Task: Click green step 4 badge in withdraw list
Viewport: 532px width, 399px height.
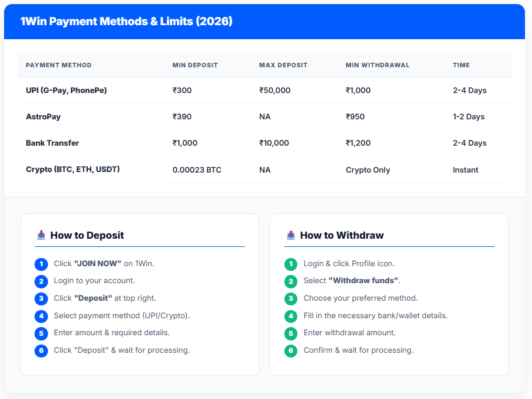Action: [x=291, y=316]
